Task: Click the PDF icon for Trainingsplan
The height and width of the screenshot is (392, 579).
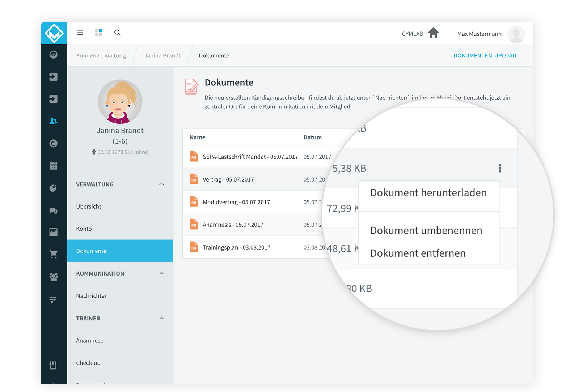Action: [194, 247]
